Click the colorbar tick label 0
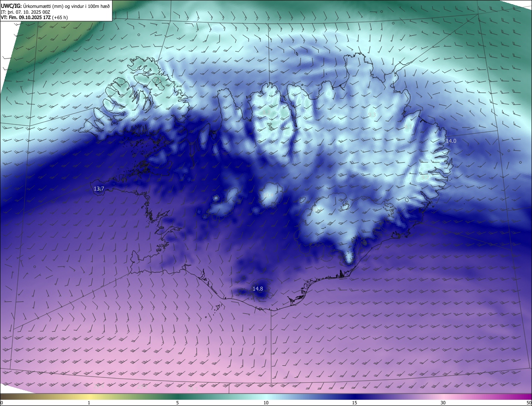The image size is (532, 406). [x=2, y=403]
